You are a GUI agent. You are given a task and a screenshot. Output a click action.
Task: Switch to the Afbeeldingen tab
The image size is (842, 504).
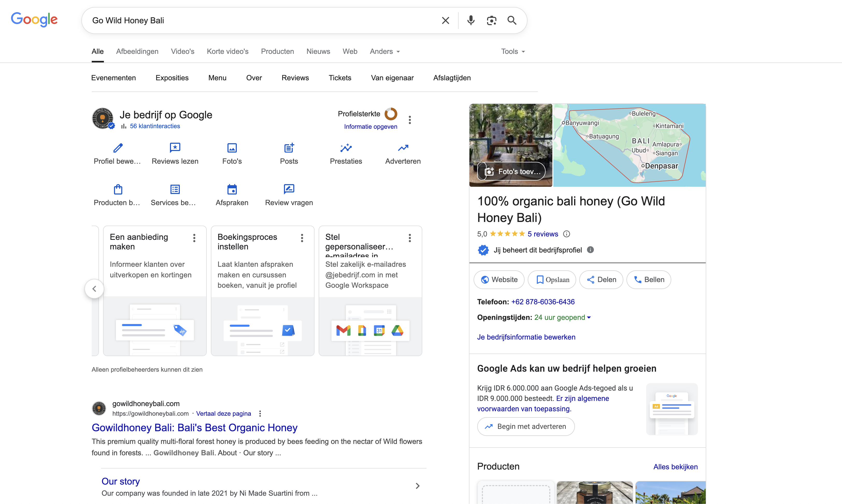point(137,51)
